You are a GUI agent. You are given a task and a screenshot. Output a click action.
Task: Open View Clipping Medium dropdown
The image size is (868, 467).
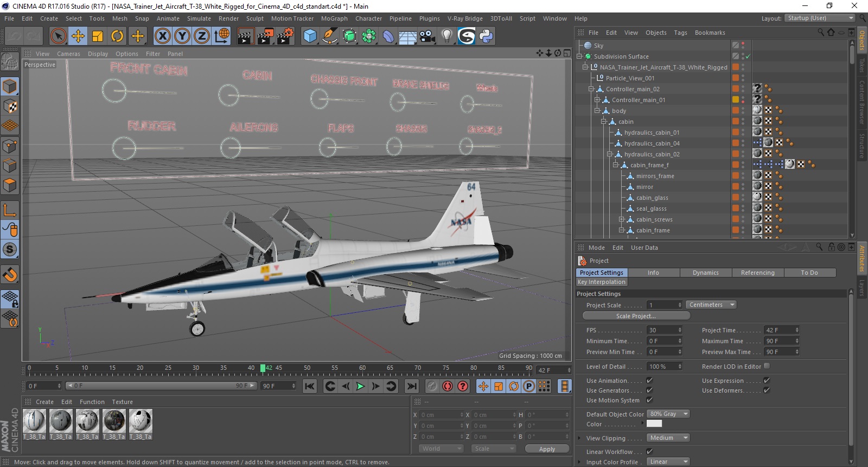(668, 438)
